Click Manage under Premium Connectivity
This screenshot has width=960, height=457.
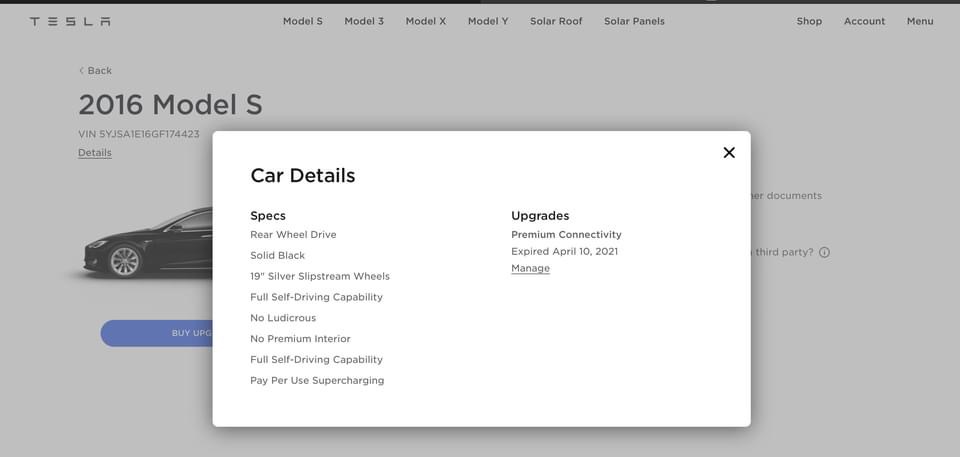530,268
